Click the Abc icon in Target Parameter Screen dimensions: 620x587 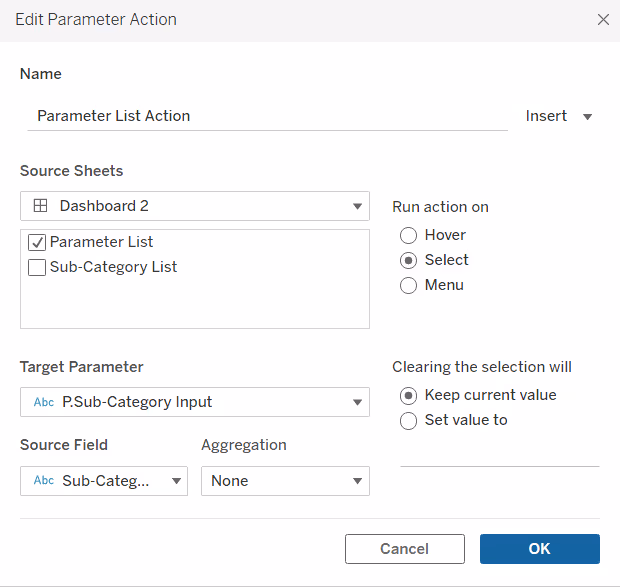(x=43, y=402)
